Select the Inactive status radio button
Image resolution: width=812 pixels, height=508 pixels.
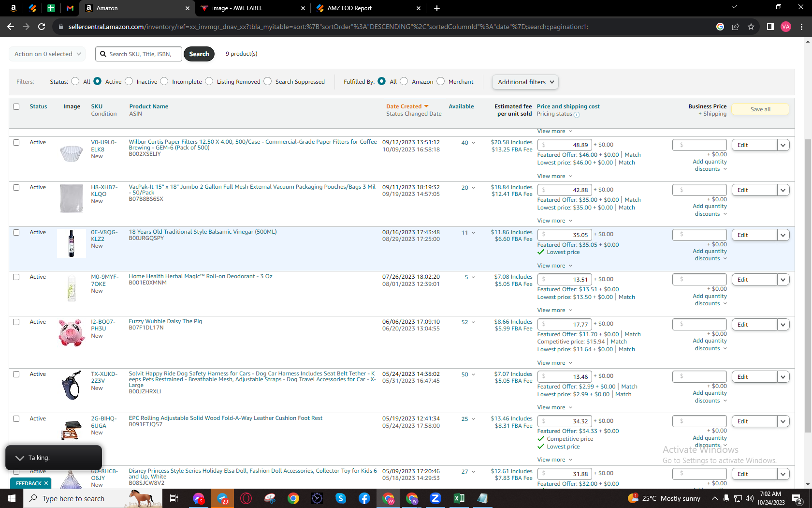coord(129,81)
